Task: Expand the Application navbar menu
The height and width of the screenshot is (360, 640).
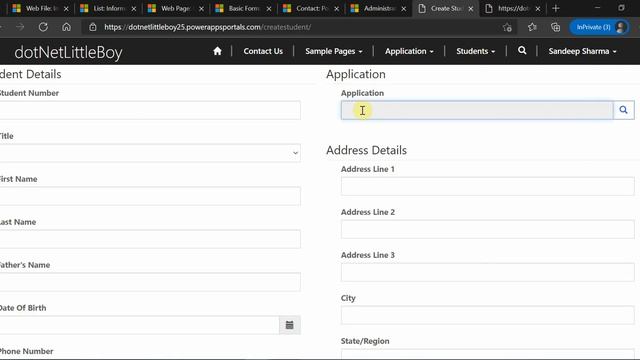Action: tap(409, 51)
